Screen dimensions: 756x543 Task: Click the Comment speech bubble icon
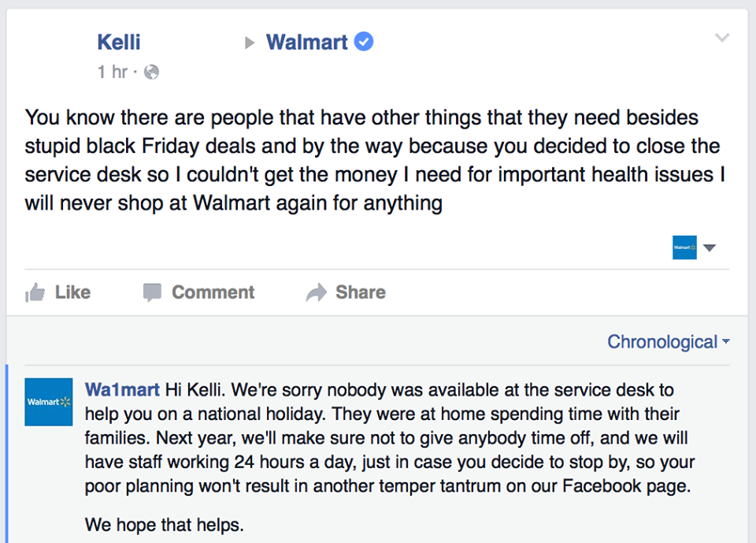tap(152, 292)
